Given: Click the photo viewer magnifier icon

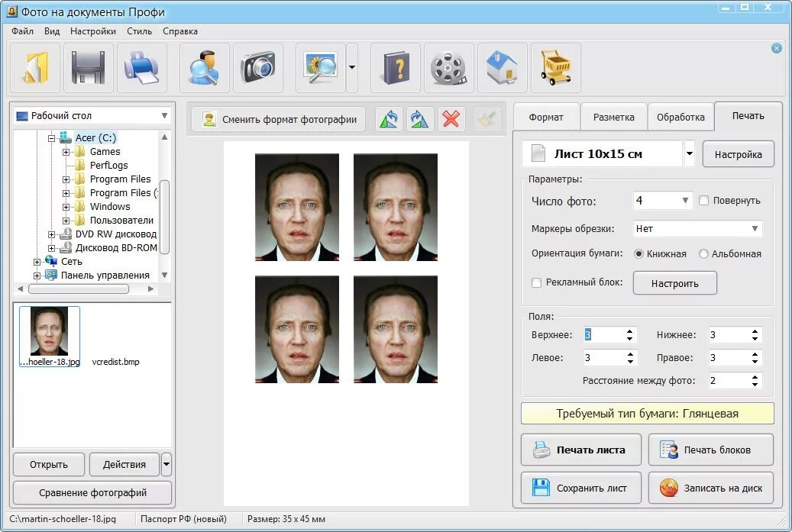Looking at the screenshot, I should pos(321,68).
